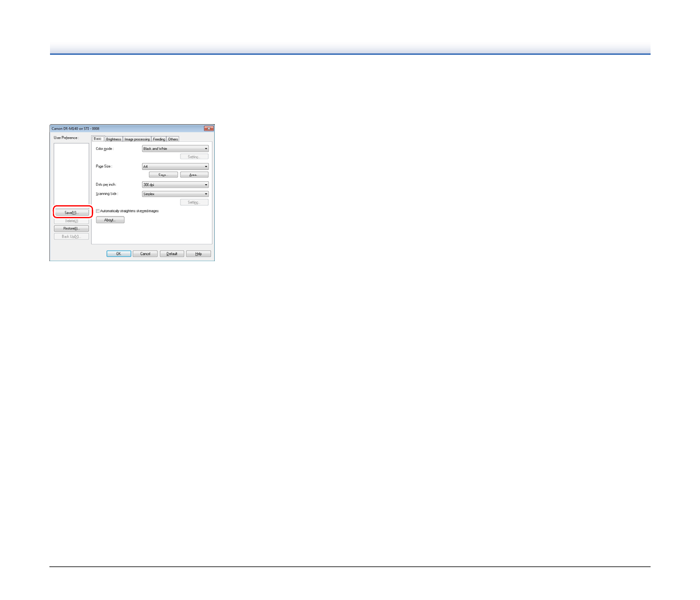This screenshot has width=700, height=600.
Task: Open the Dots per inch dropdown
Action: [175, 185]
